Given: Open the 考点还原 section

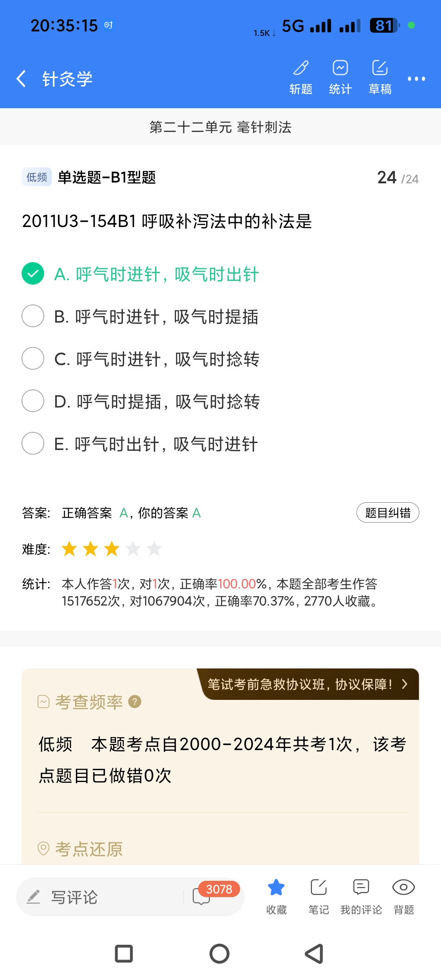Looking at the screenshot, I should 89,849.
